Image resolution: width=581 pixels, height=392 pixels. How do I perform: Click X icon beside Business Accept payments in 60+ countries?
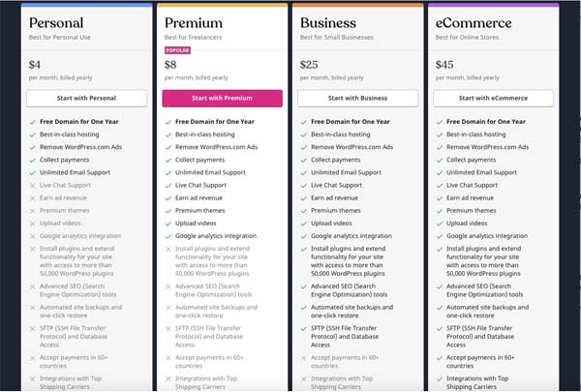pyautogui.click(x=304, y=358)
